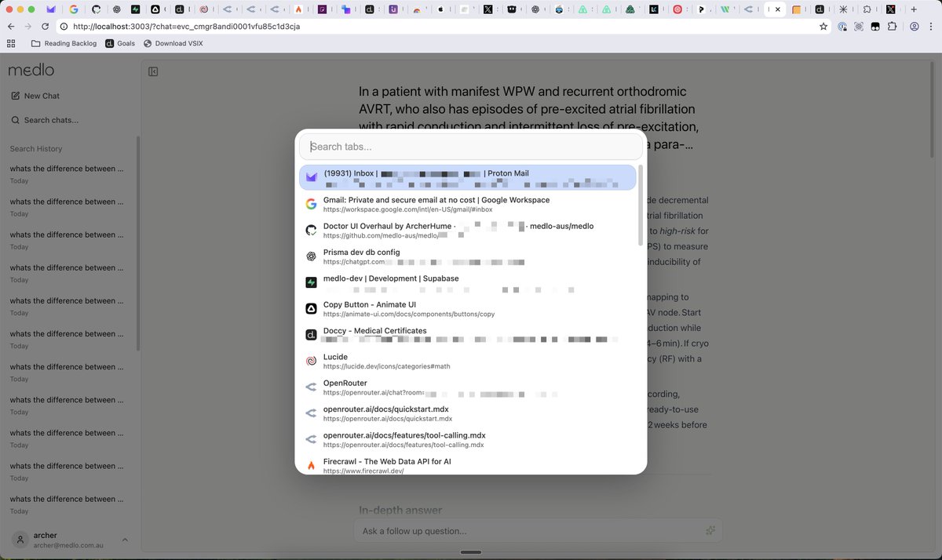Click the medlo logo
The width and height of the screenshot is (942, 560).
[x=31, y=70]
